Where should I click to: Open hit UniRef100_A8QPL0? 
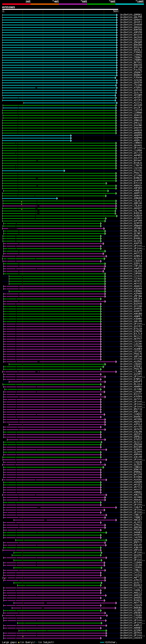[x=131, y=140]
